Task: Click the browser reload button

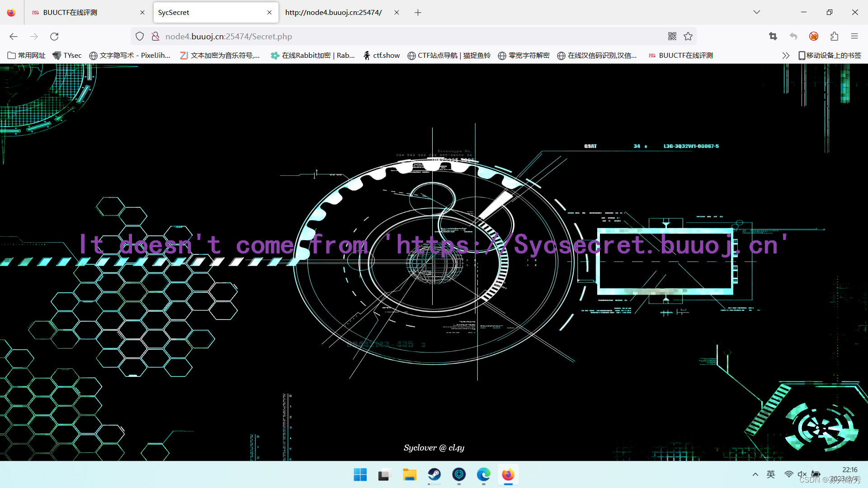Action: 54,37
